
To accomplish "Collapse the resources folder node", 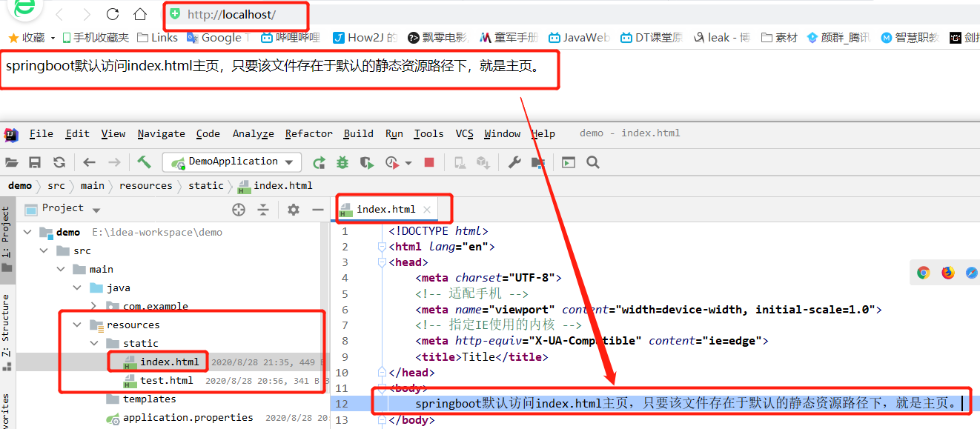I will (76, 325).
